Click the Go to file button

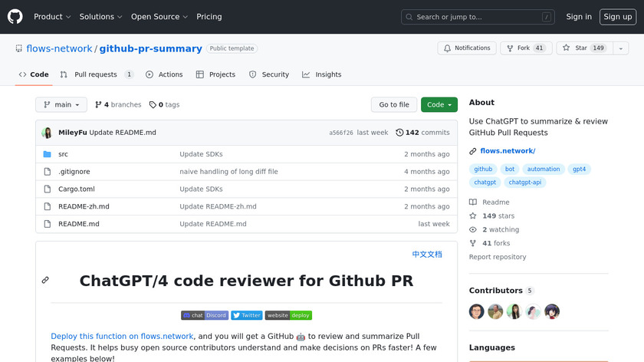click(394, 105)
